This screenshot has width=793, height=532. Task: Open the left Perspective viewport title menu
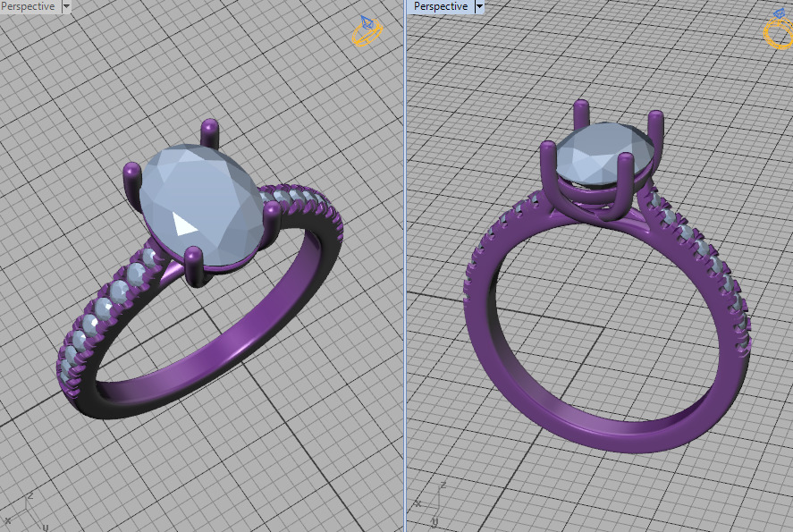[29, 6]
